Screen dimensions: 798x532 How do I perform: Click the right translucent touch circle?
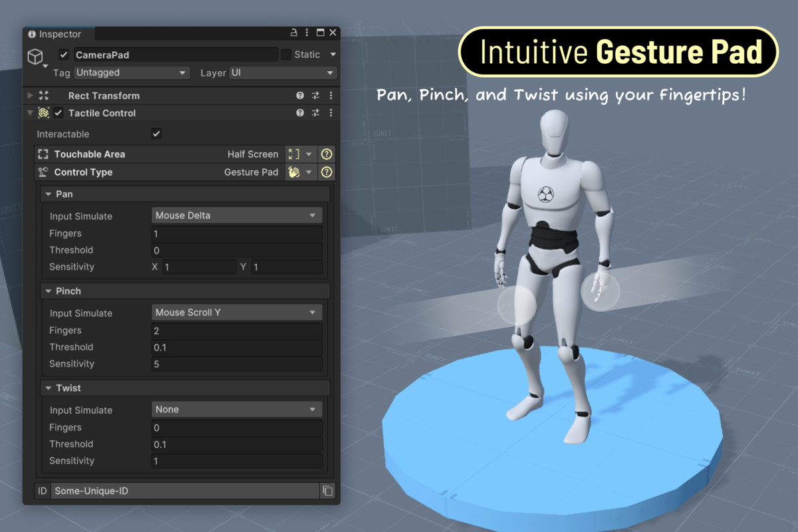pyautogui.click(x=600, y=291)
